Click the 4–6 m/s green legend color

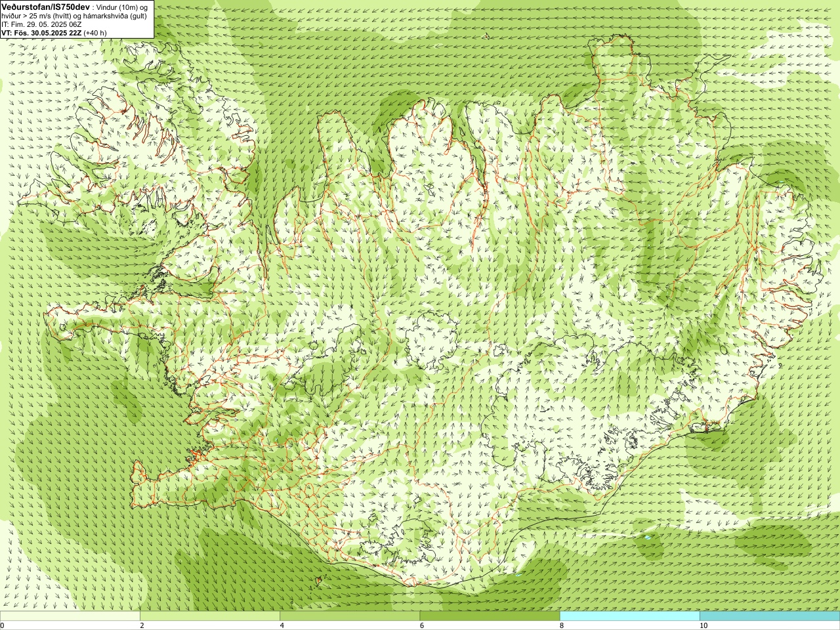pyautogui.click(x=350, y=616)
